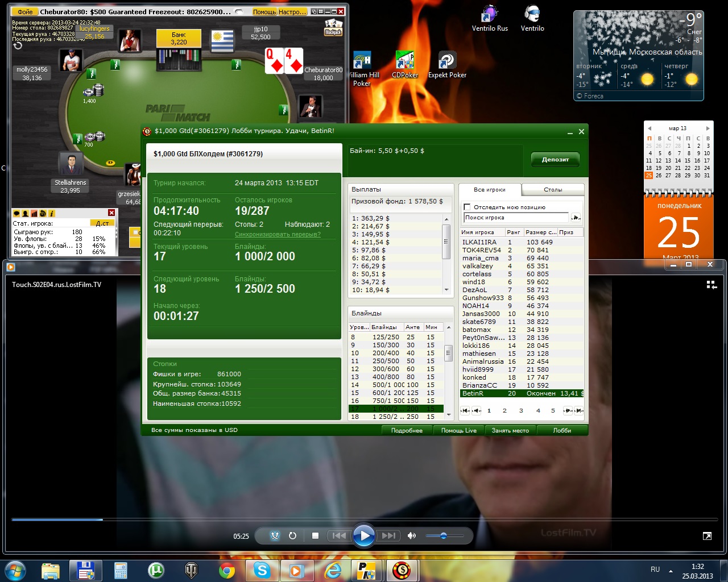
Task: Switch to the PariMatch poker taskbar icon
Action: click(x=367, y=570)
